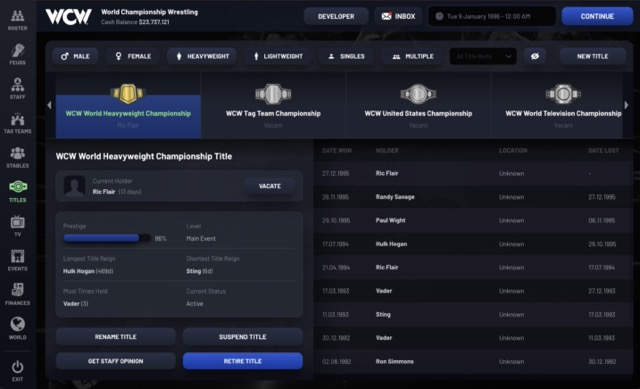Click the Vacate button
The height and width of the screenshot is (389, 640).
point(270,186)
